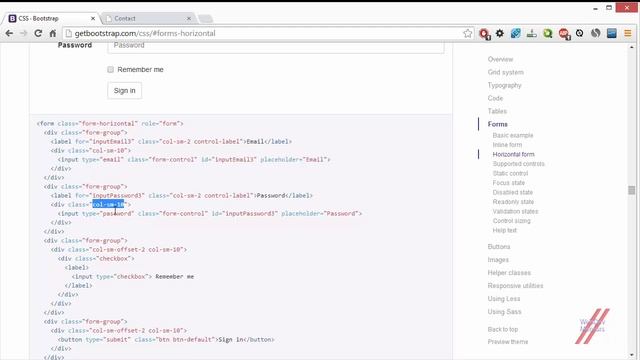Click the Password input field
640x360 pixels.
pyautogui.click(x=276, y=47)
